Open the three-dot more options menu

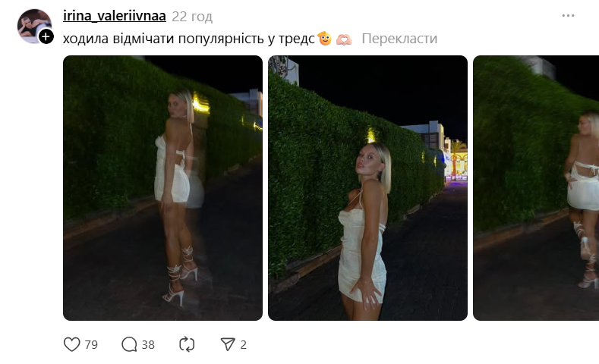pos(568,16)
